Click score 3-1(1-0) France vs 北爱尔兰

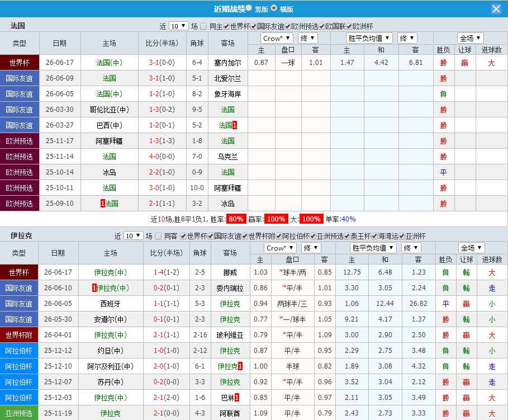[162, 78]
